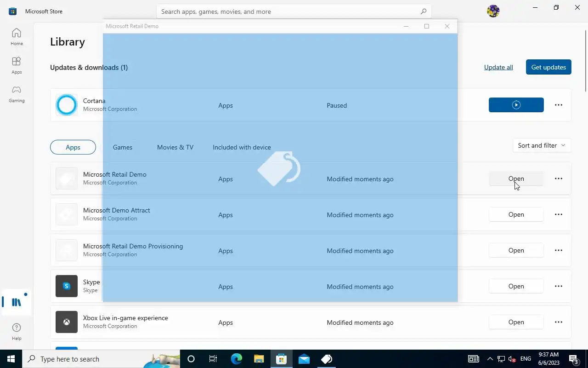Click the Update all link
This screenshot has width=588, height=368.
tap(498, 67)
